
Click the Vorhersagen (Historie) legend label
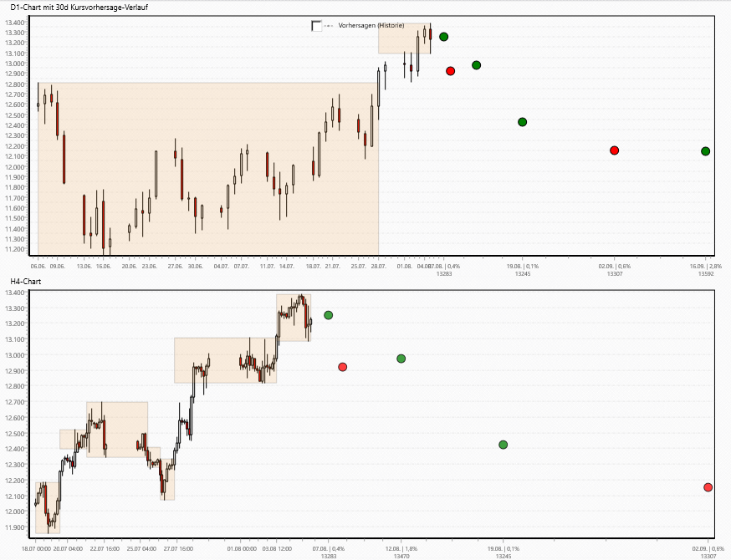tap(371, 26)
